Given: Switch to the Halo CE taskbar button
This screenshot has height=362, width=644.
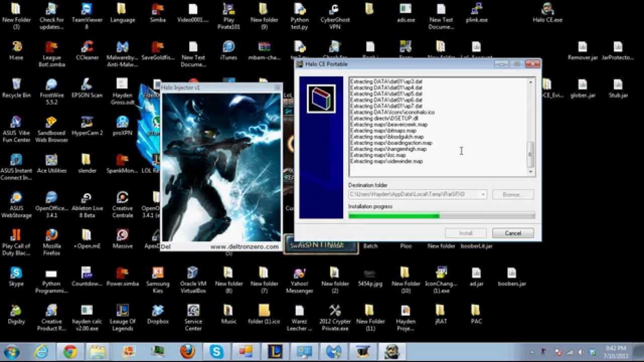Looking at the screenshot, I should tap(391, 352).
